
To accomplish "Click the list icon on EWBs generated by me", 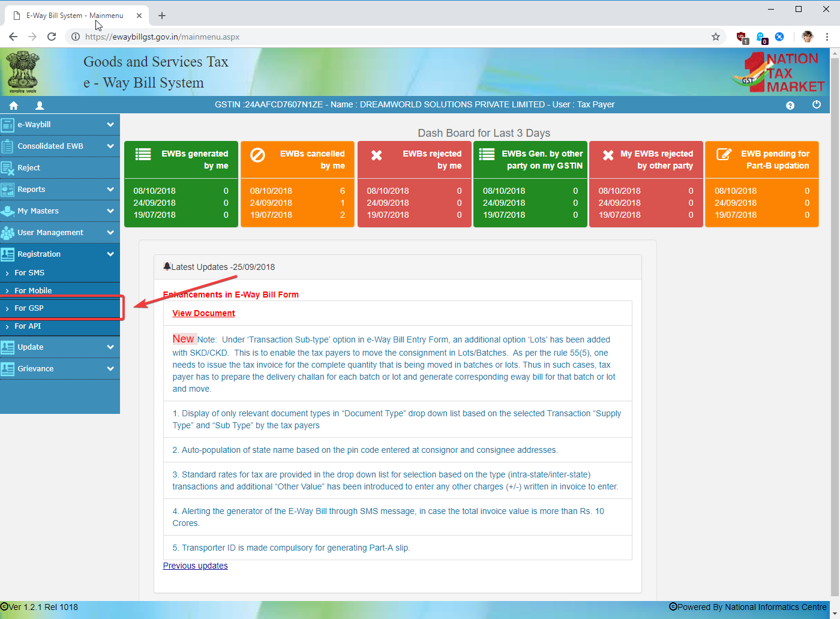I will click(x=143, y=155).
